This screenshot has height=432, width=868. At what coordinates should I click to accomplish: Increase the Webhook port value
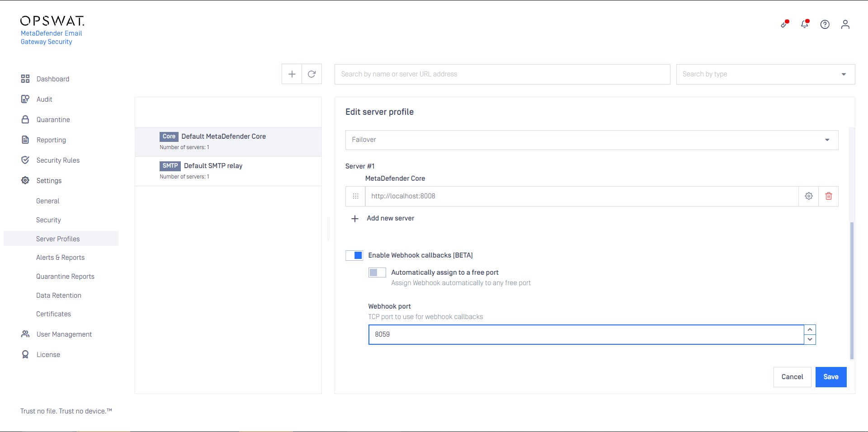810,329
